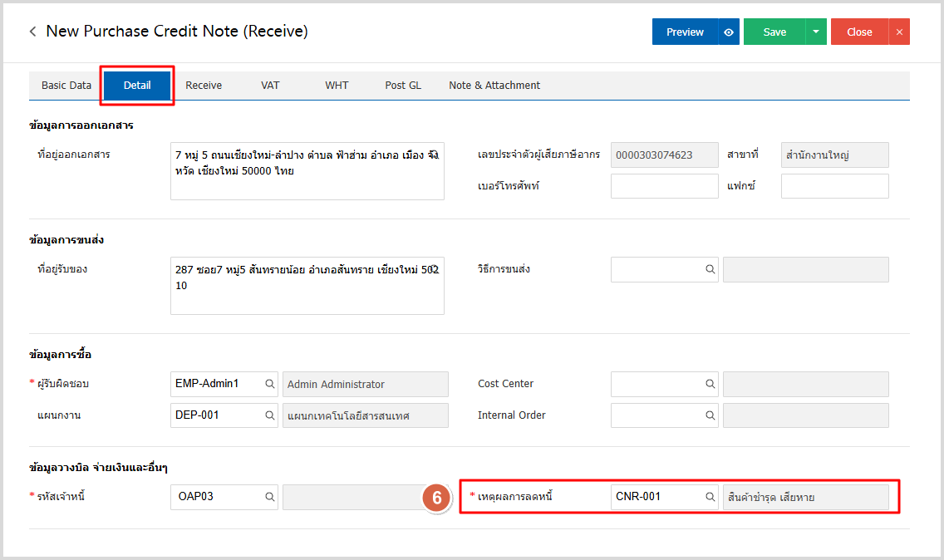Search the shipping method lookup icon
The width and height of the screenshot is (944, 560).
(710, 269)
